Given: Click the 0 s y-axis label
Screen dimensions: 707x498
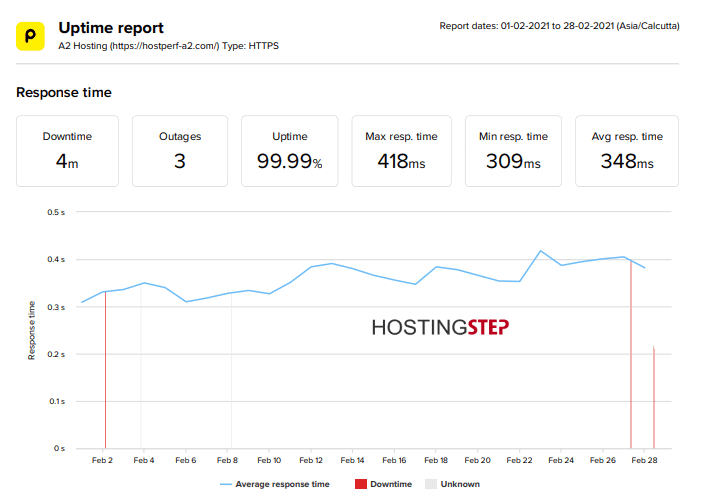Looking at the screenshot, I should click(x=60, y=448).
